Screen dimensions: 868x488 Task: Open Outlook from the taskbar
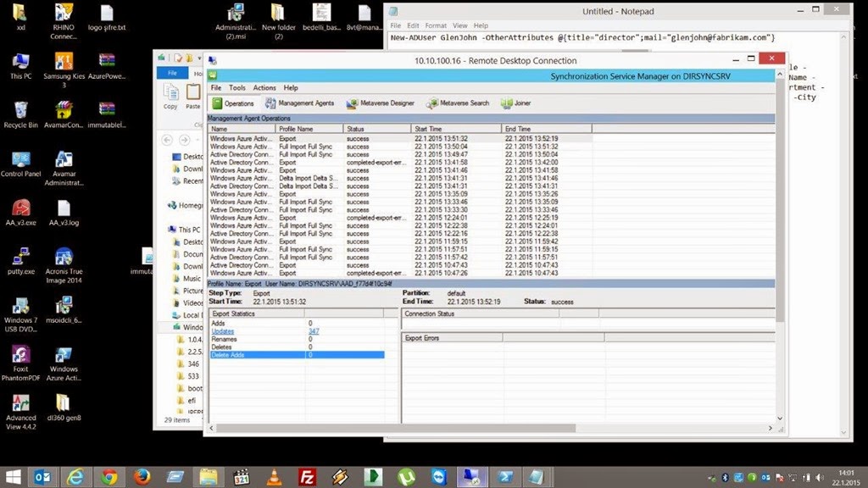coord(42,477)
